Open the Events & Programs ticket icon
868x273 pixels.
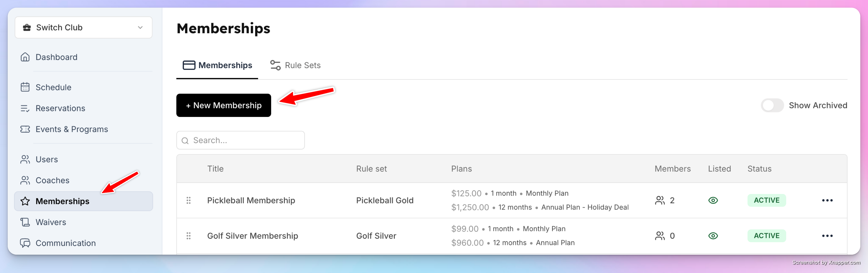click(25, 129)
